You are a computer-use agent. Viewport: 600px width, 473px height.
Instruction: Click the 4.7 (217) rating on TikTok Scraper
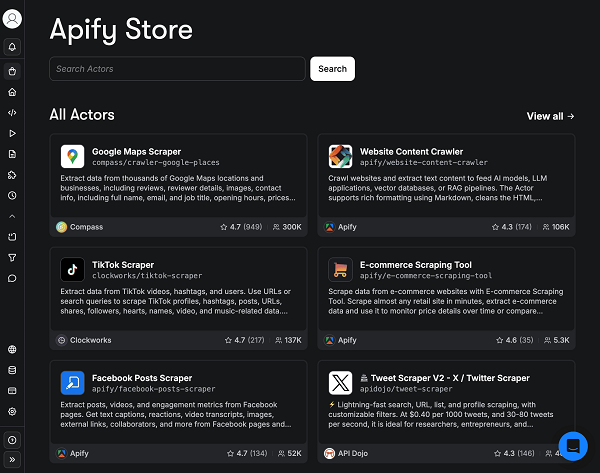(245, 340)
